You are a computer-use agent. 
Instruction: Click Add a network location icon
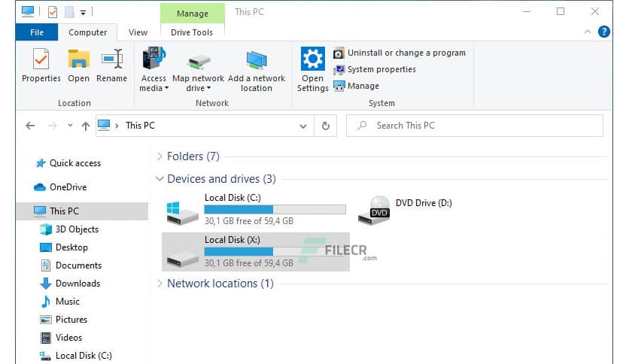257,60
